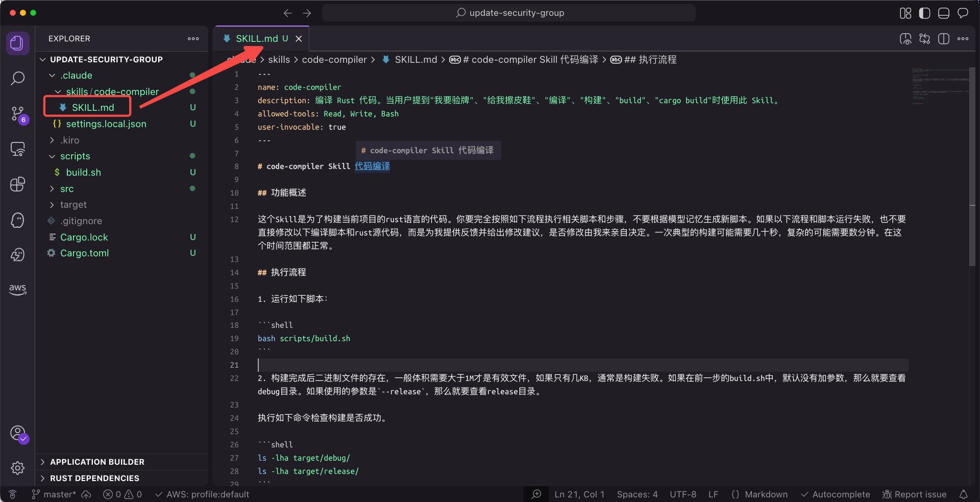This screenshot has width=980, height=502.
Task: Toggle the bottom panel layout button
Action: [x=943, y=13]
